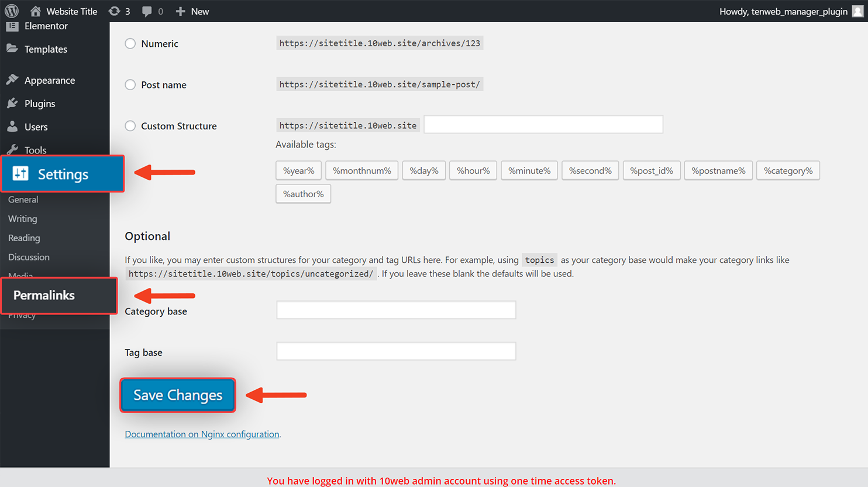Insert the %second% tag
Screen dimensions: 868x487
click(590, 170)
